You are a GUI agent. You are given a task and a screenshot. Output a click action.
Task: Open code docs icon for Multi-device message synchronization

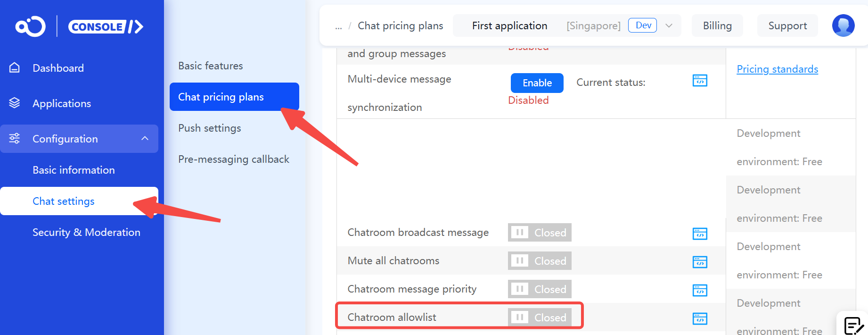click(x=700, y=81)
